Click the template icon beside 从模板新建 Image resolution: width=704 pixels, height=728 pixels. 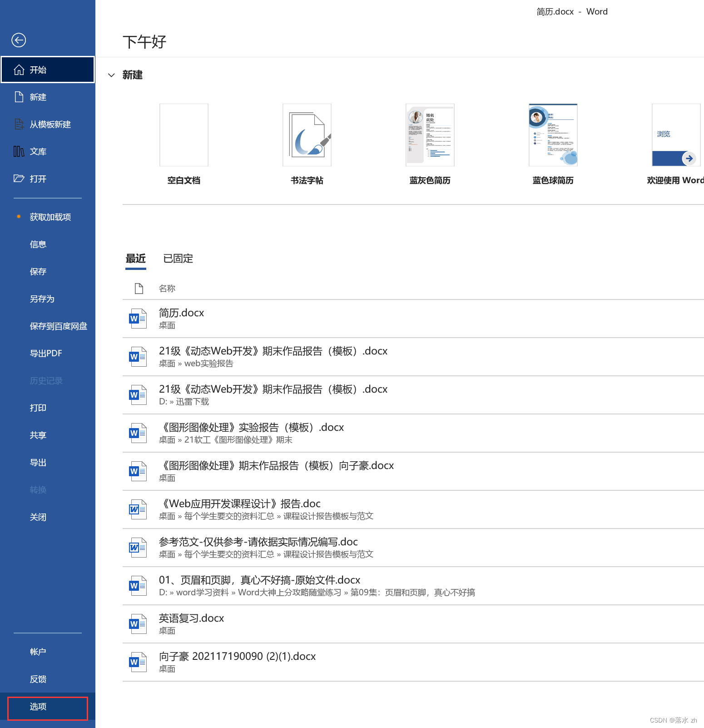click(x=19, y=124)
